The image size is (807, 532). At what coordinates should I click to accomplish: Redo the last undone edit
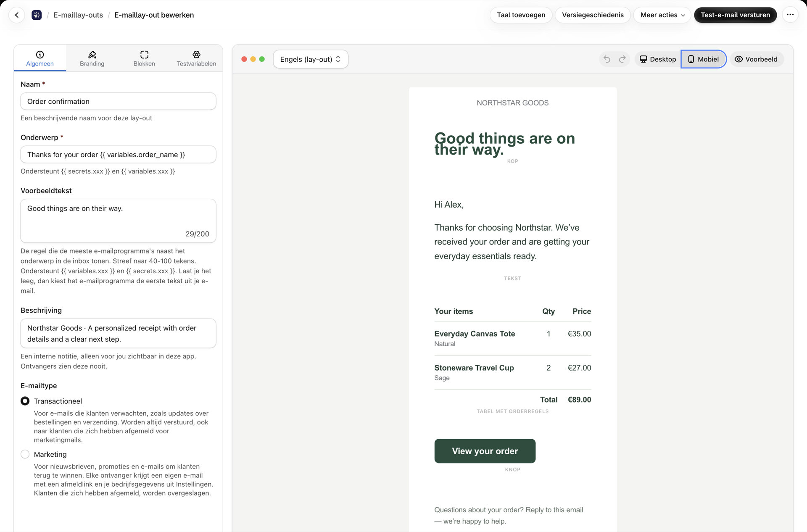[622, 59]
